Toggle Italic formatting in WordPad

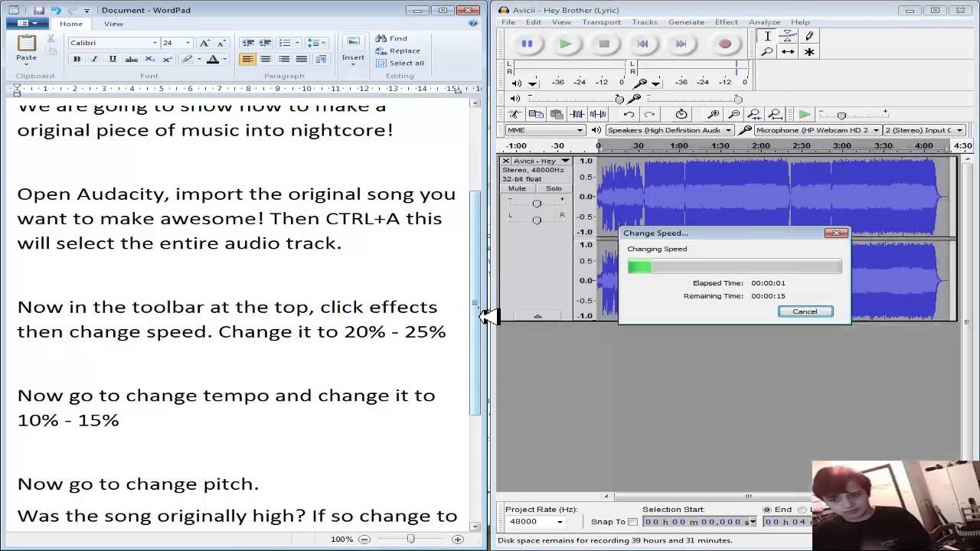tap(94, 59)
